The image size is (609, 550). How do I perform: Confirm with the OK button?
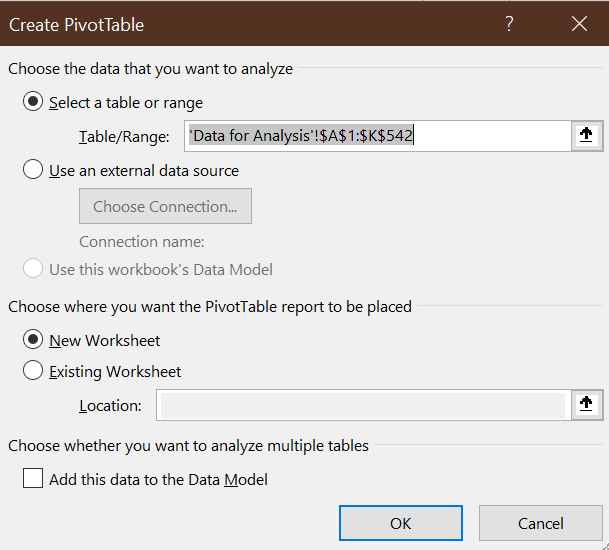[400, 523]
